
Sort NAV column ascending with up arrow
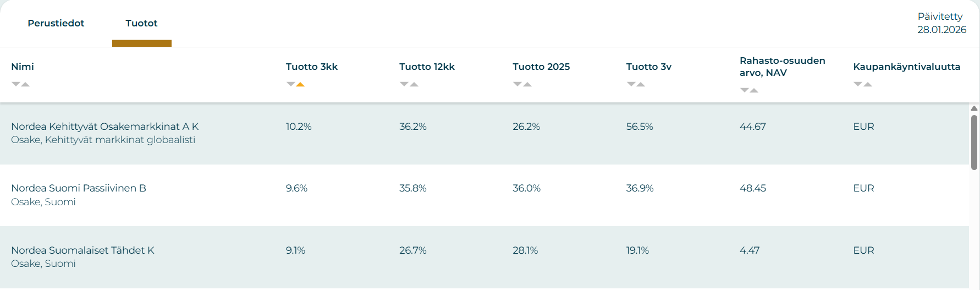754,90
